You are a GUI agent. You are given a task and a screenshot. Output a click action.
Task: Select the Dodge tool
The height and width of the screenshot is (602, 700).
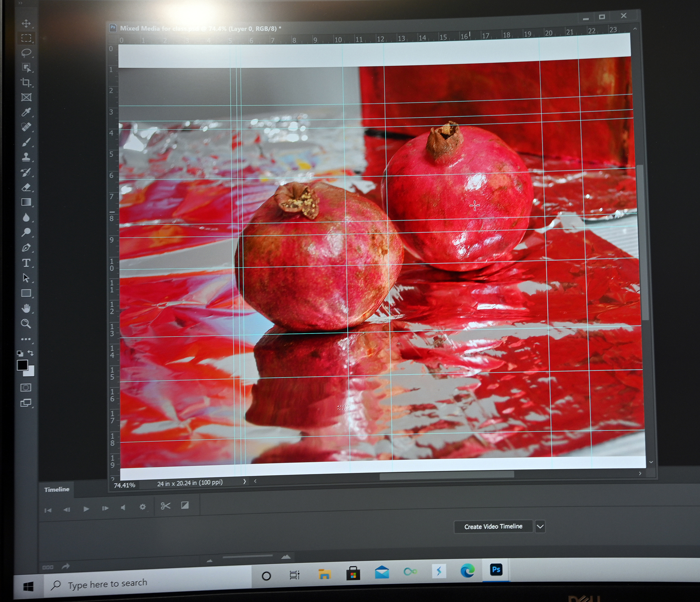point(26,233)
